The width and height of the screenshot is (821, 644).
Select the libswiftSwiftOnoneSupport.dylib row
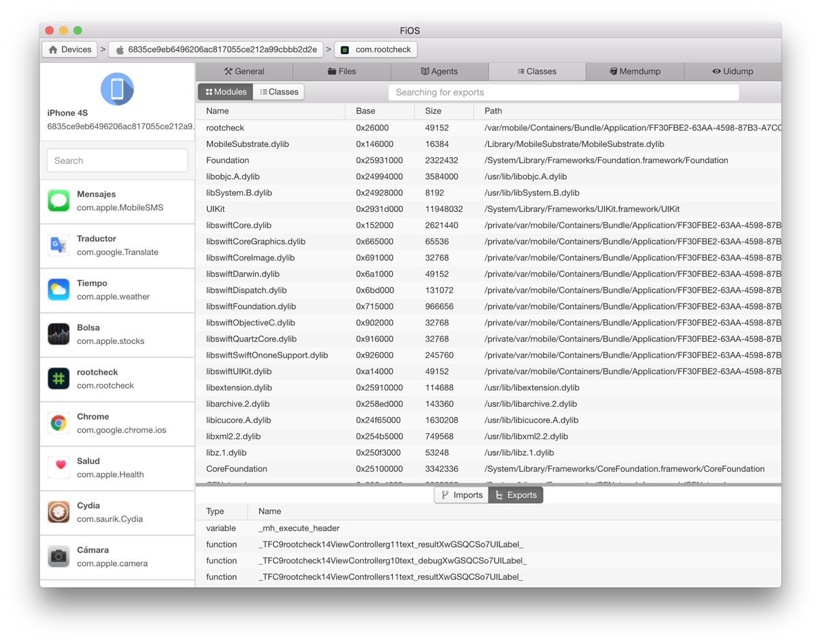click(x=488, y=355)
